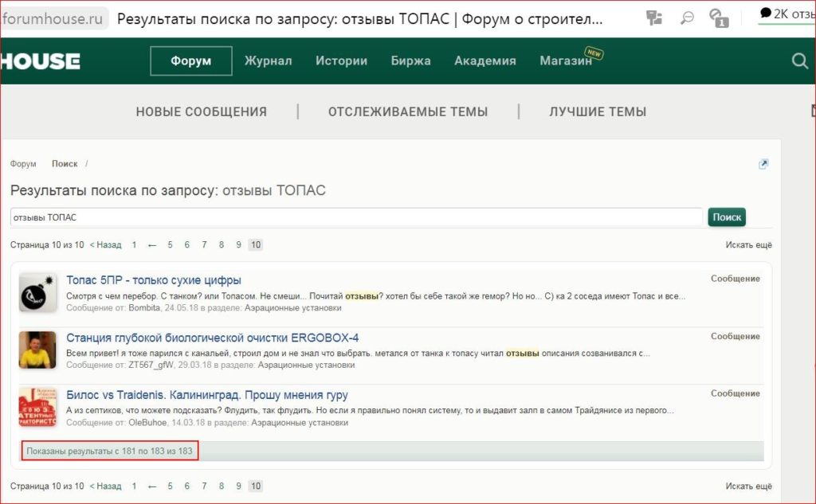Open the Forumhouse HOUSE logo

tap(40, 61)
